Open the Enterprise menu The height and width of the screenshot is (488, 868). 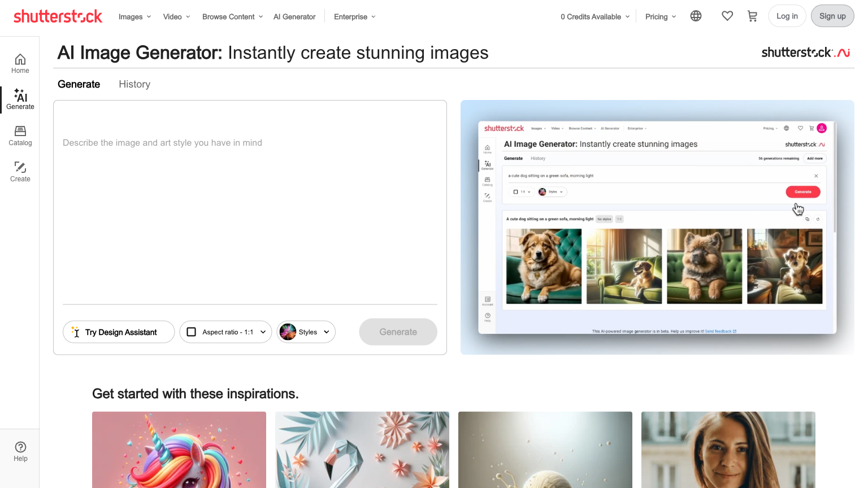[354, 16]
